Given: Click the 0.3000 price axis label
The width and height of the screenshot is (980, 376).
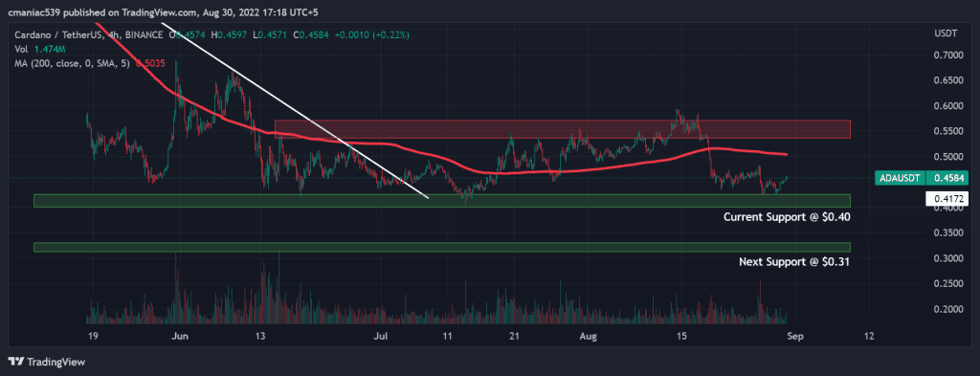Looking at the screenshot, I should (947, 258).
